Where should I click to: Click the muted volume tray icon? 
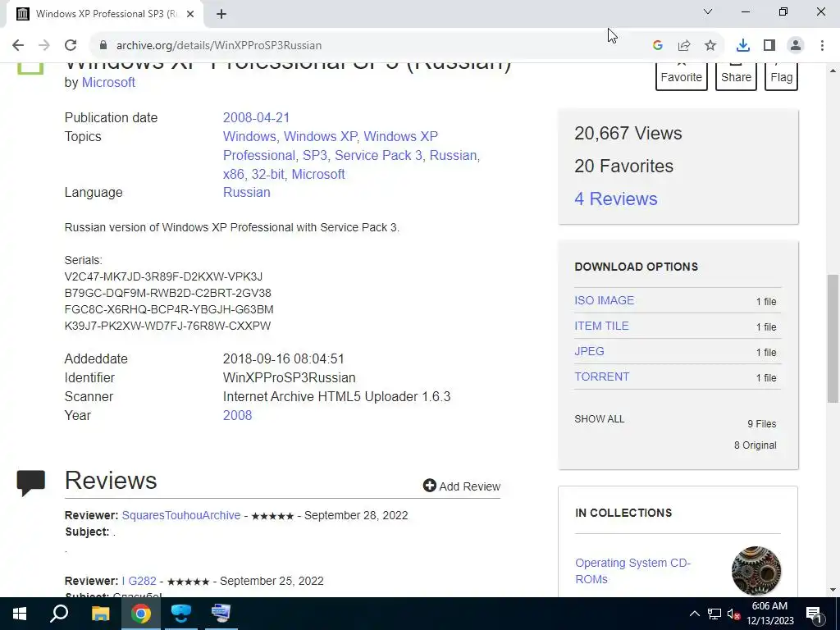pos(733,614)
